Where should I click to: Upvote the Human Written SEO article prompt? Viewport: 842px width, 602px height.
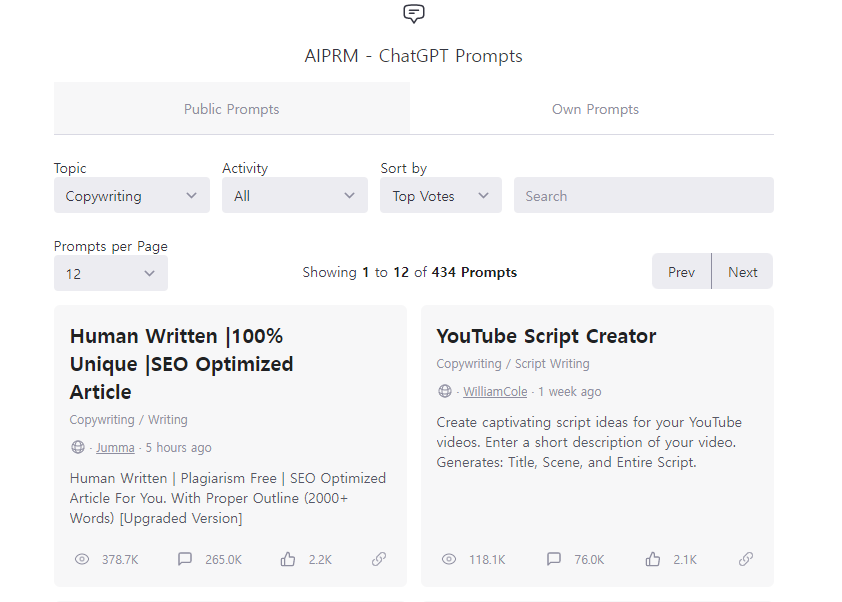point(288,559)
